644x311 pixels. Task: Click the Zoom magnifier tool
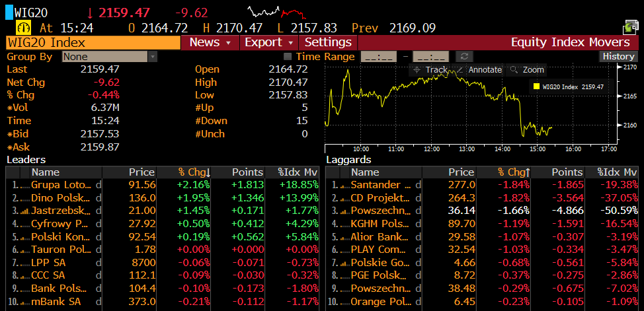point(527,70)
